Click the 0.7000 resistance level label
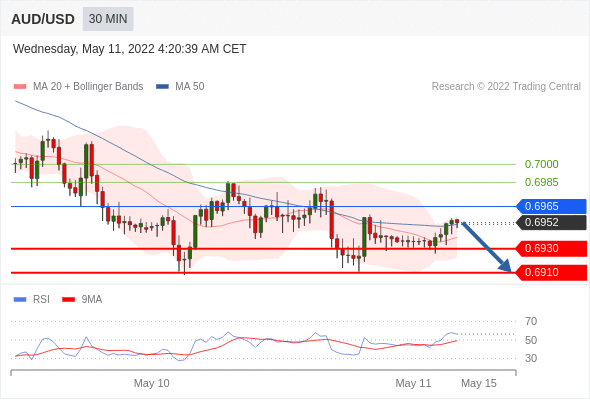 coord(541,164)
